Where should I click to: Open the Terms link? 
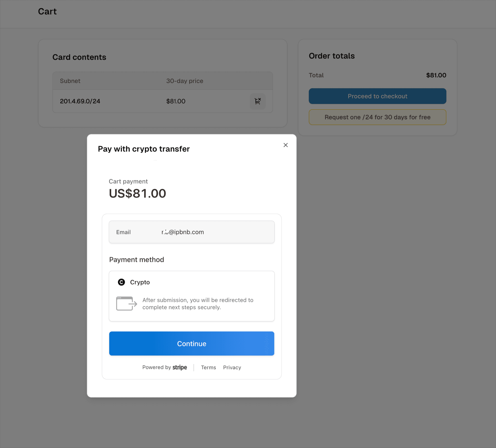(208, 367)
